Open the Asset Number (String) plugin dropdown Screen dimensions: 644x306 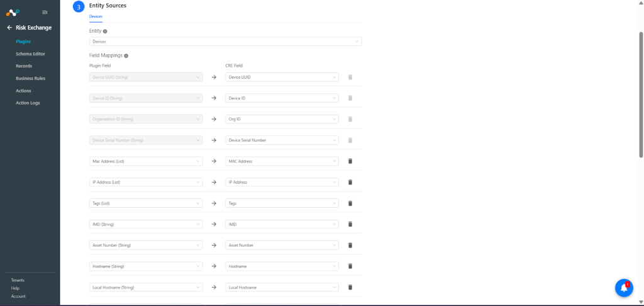(146, 245)
